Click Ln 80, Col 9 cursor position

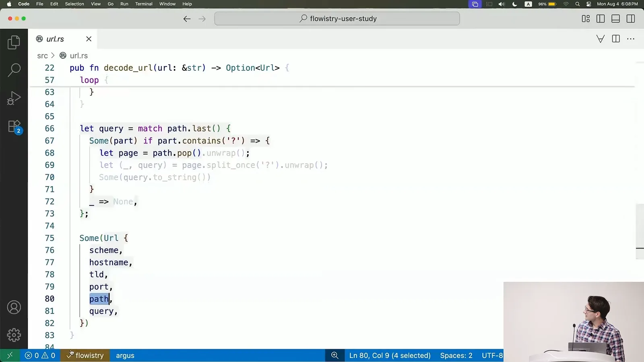point(390,355)
